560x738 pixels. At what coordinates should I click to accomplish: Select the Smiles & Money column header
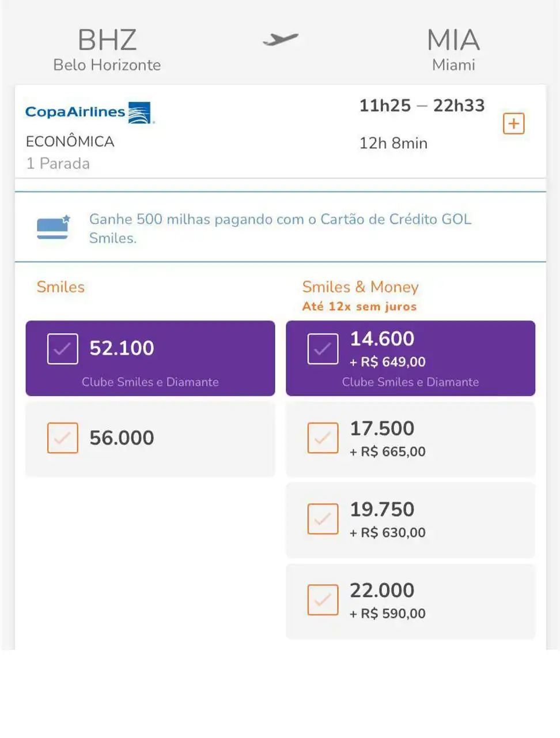360,287
